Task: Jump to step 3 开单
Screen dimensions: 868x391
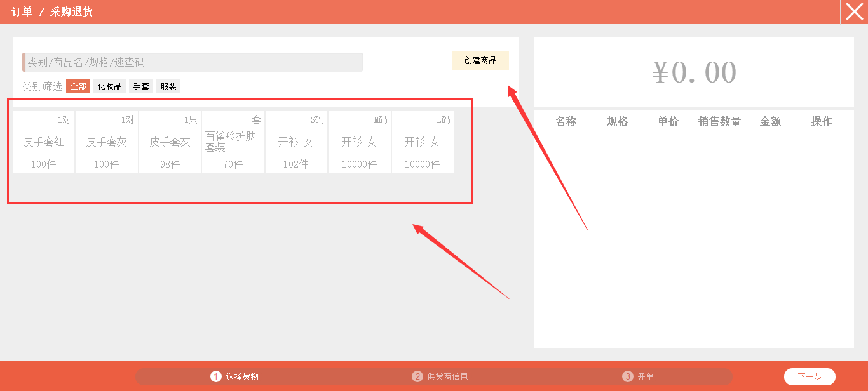Action: [638, 376]
